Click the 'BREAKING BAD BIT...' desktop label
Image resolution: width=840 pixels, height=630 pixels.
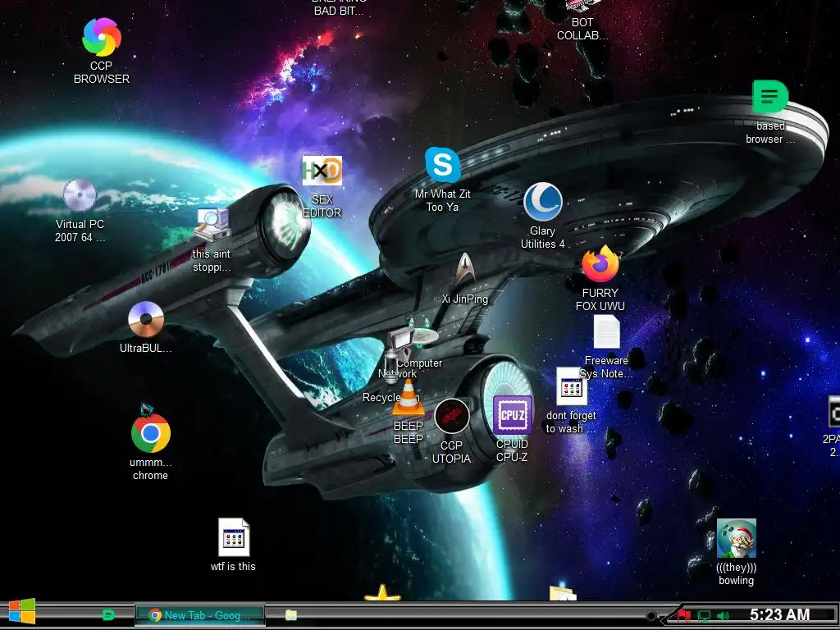point(339,7)
